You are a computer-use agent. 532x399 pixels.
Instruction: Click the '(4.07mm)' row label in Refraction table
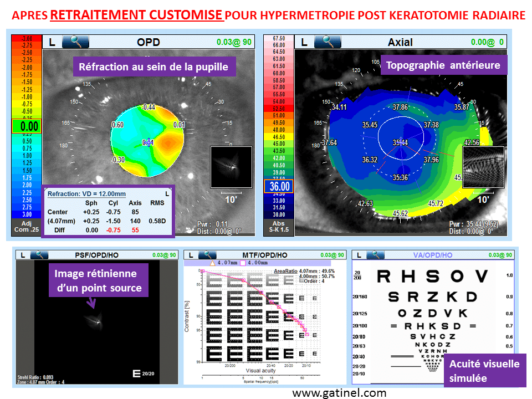[61, 221]
